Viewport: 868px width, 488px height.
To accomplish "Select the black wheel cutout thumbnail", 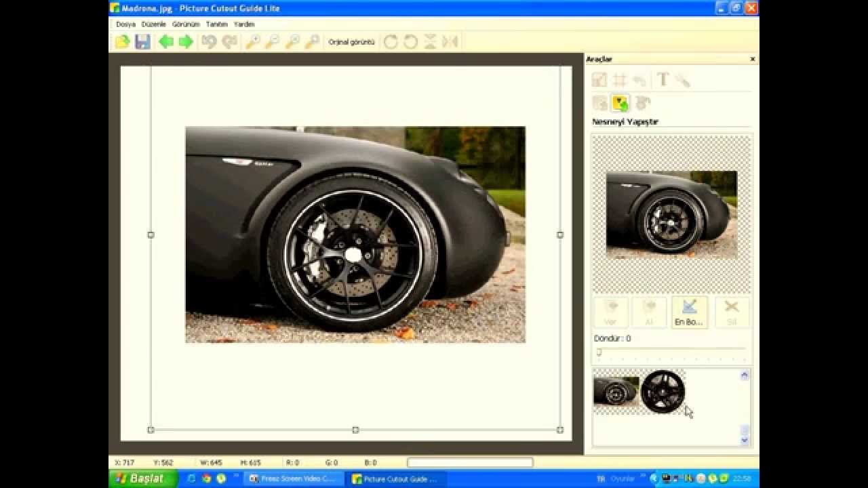I will point(663,391).
